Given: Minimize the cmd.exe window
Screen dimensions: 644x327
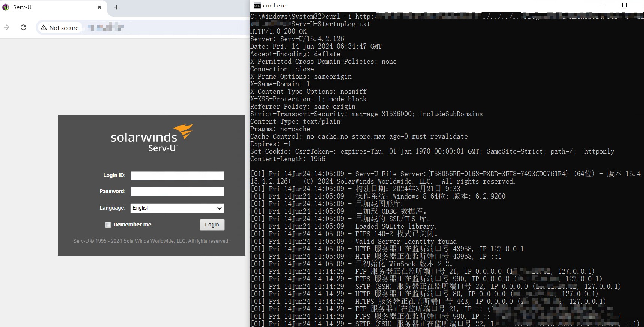Looking at the screenshot, I should (603, 5).
